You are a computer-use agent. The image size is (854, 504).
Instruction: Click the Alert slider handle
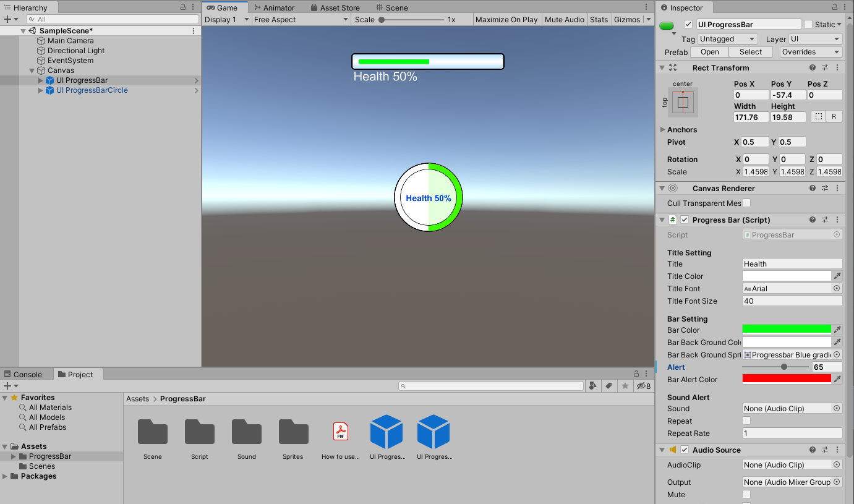click(x=784, y=367)
